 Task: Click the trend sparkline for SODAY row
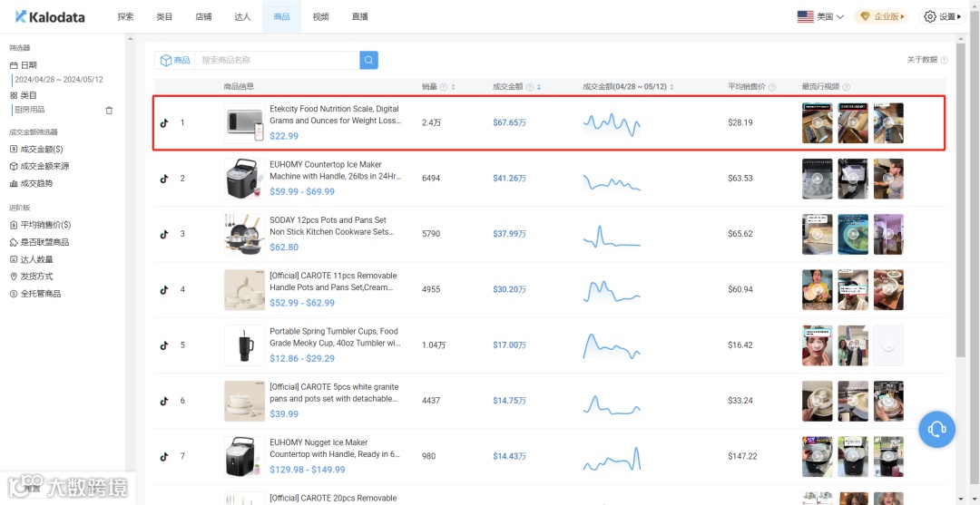coord(612,236)
